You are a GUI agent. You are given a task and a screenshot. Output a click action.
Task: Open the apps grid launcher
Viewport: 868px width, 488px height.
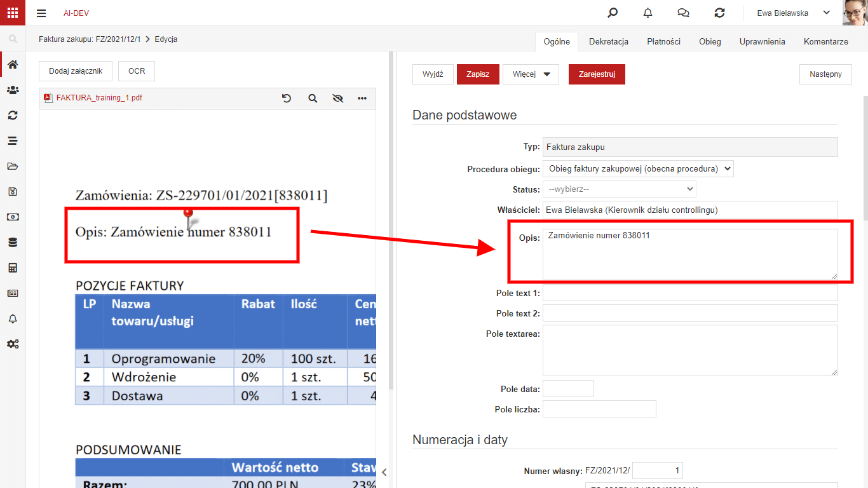coord(13,13)
